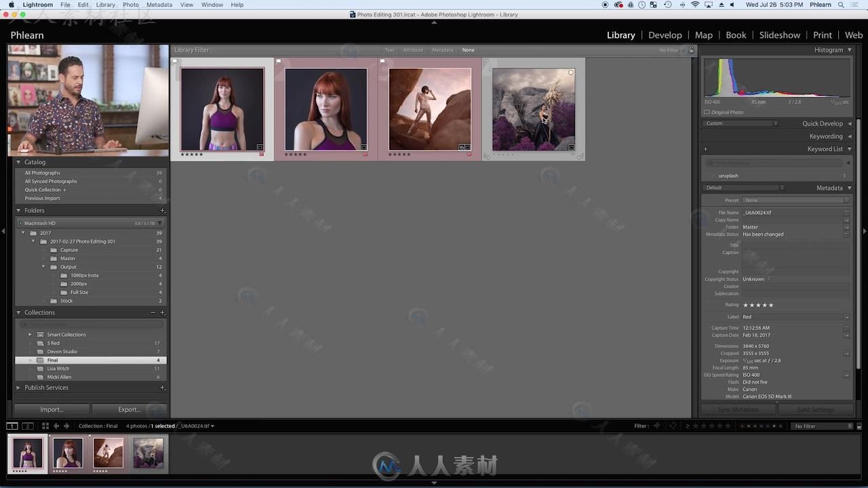Image resolution: width=868 pixels, height=488 pixels.
Task: Switch to the Develop module
Action: [665, 35]
